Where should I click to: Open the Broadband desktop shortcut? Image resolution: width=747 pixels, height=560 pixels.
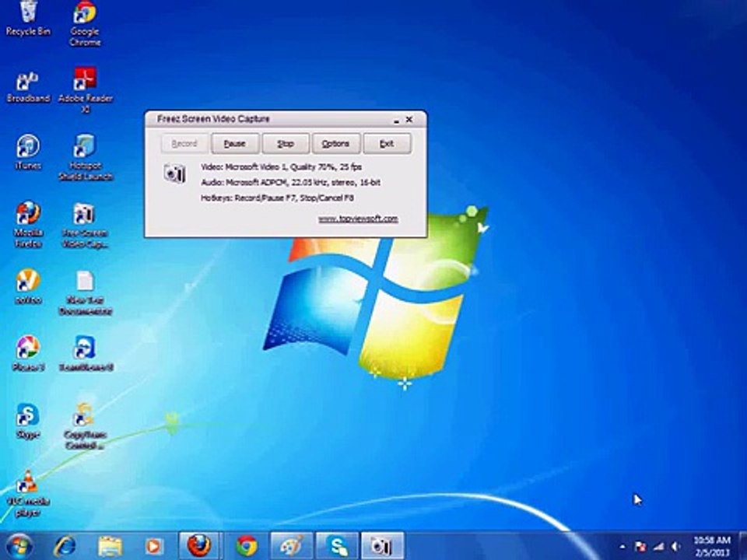(x=28, y=87)
